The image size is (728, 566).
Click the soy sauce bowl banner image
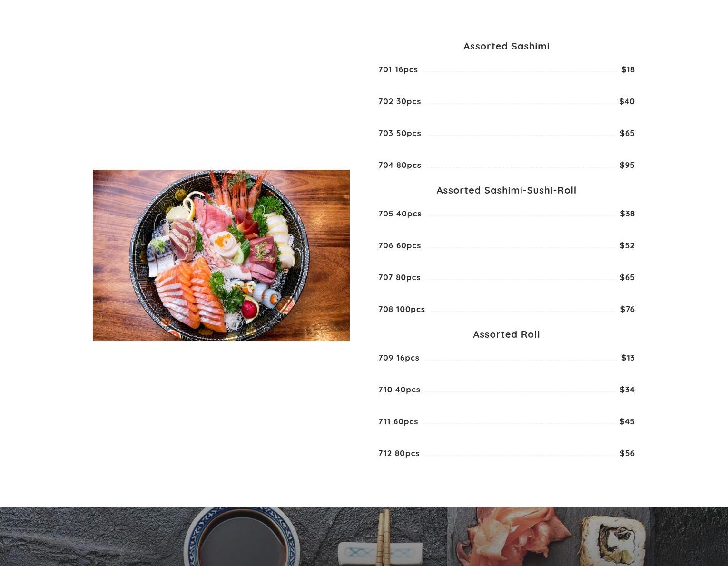click(x=224, y=537)
